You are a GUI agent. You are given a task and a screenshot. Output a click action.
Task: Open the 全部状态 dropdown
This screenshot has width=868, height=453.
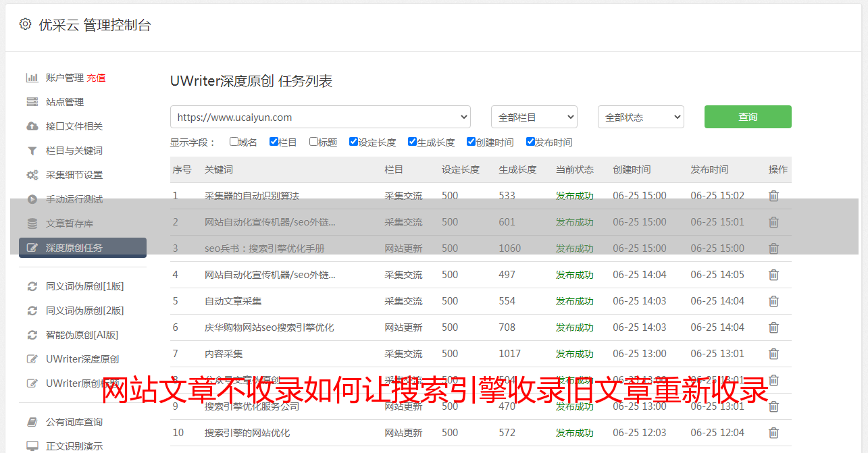click(641, 117)
